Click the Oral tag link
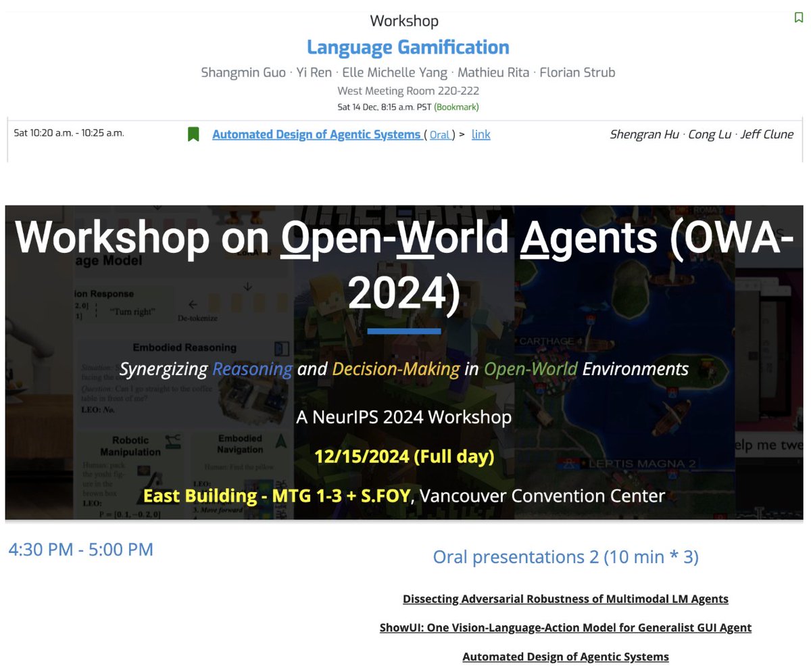 point(439,135)
